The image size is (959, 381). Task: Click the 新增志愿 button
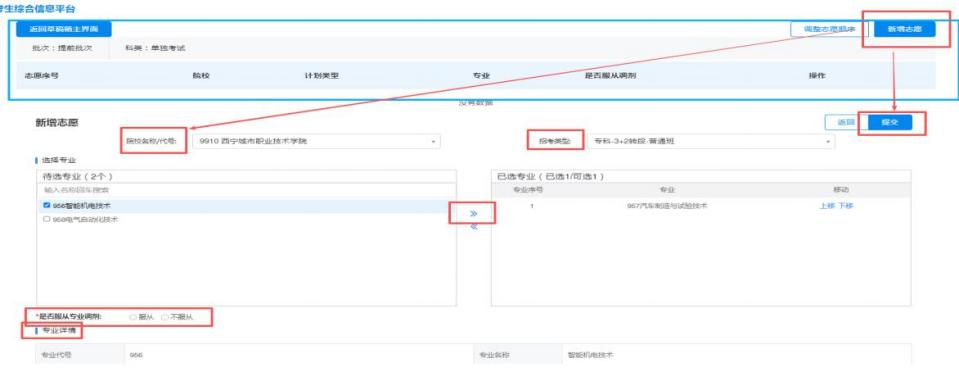point(905,29)
